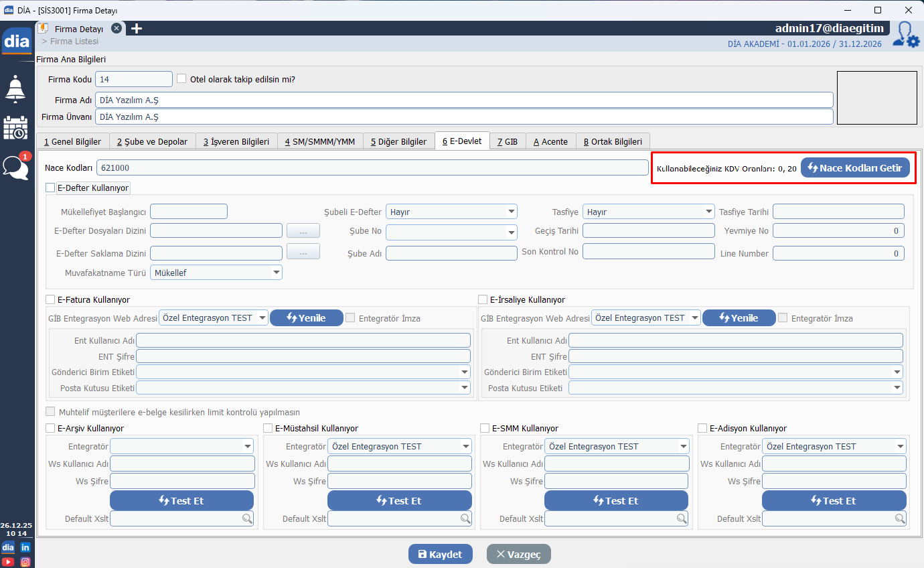Click the Instagram icon in sidebar
The width and height of the screenshot is (924, 568).
pos(25,562)
